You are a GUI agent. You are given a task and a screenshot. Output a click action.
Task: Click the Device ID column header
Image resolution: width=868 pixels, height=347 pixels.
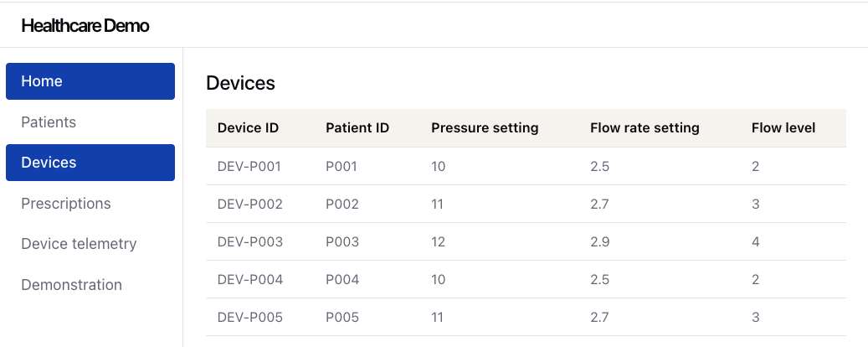pos(248,128)
